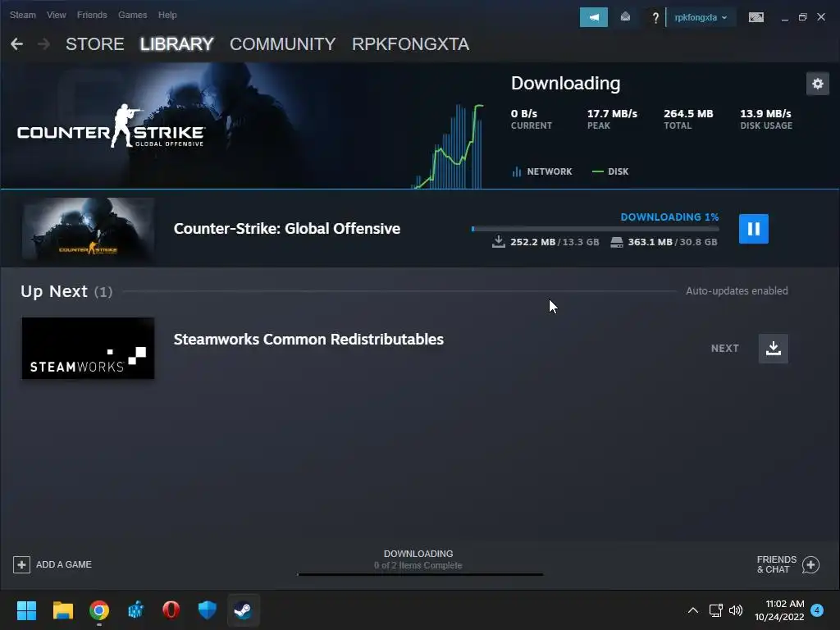This screenshot has width=840, height=630.
Task: Open FRIENDS & CHAT
Action: 788,564
